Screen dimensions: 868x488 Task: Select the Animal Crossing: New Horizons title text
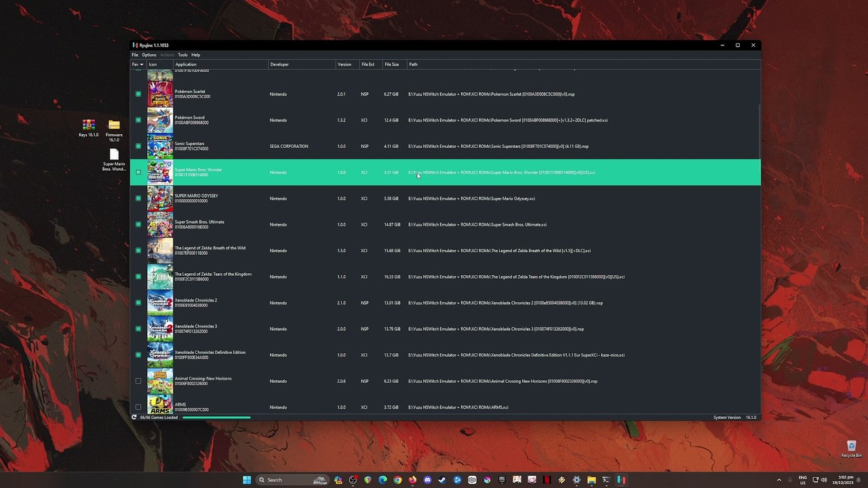point(203,379)
